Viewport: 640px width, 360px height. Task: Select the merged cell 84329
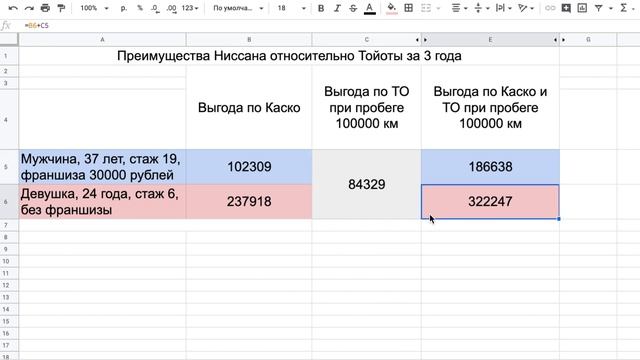coord(367,184)
